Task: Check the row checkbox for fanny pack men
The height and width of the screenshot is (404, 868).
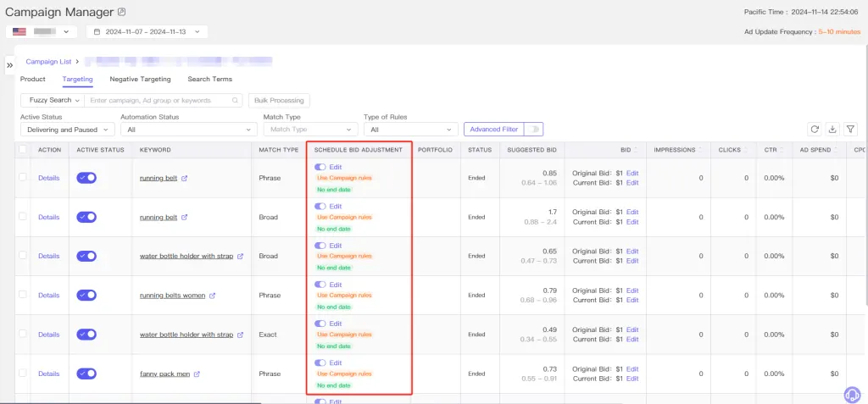Action: pos(23,373)
